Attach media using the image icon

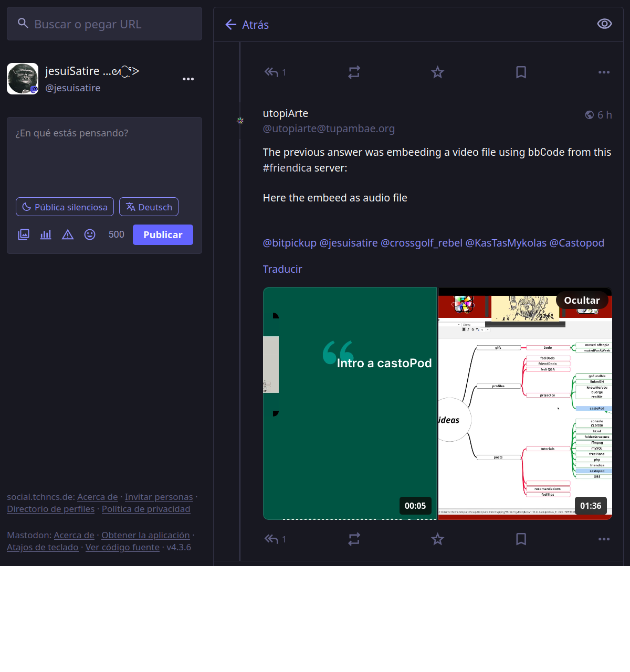coord(24,234)
